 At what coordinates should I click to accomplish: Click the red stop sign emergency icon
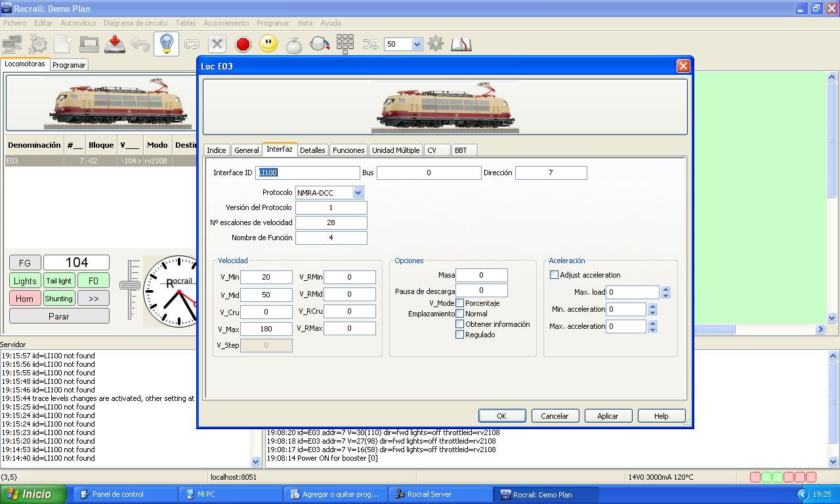[x=243, y=44]
